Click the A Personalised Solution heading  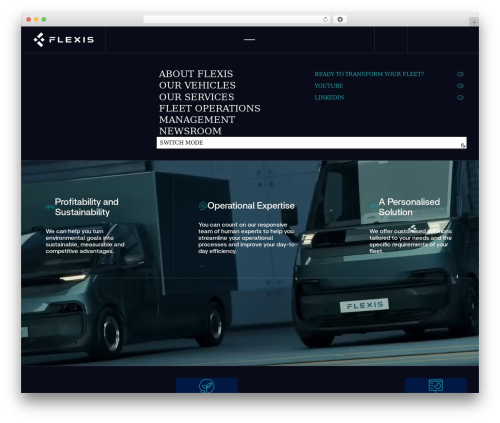point(409,207)
